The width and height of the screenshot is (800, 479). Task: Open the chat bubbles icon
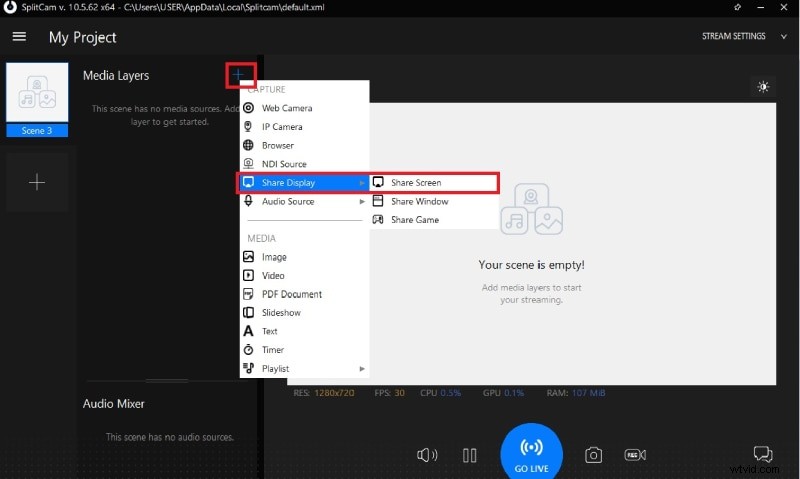pyautogui.click(x=764, y=455)
